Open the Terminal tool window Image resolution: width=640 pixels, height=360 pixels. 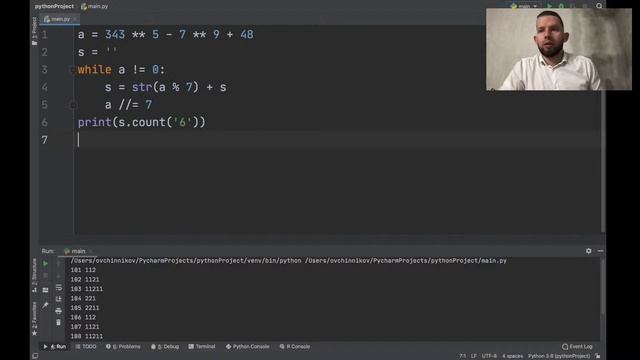pos(202,347)
